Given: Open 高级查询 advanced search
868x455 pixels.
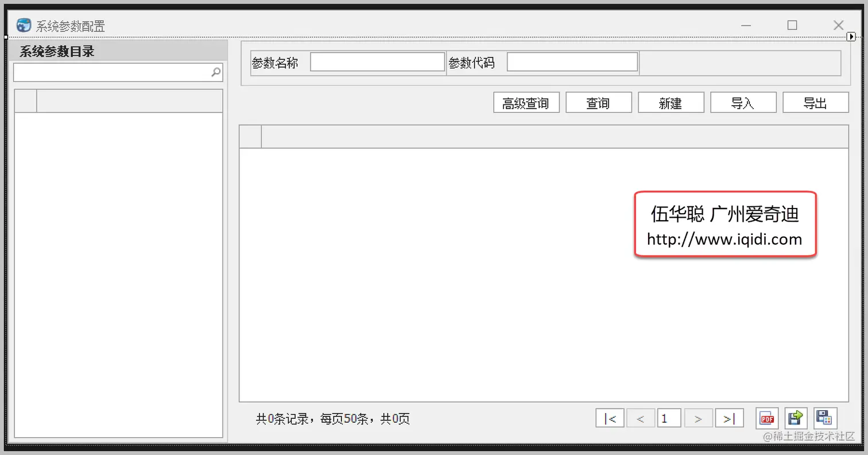Looking at the screenshot, I should (526, 103).
